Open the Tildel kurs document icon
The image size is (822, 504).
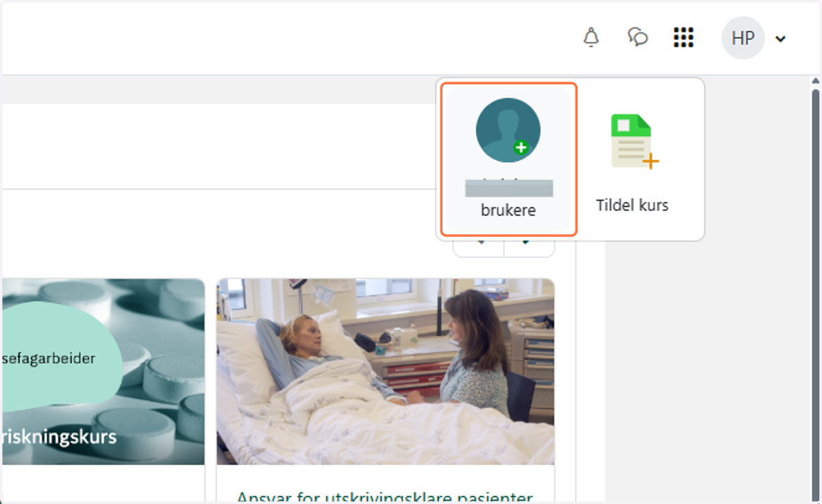click(634, 141)
